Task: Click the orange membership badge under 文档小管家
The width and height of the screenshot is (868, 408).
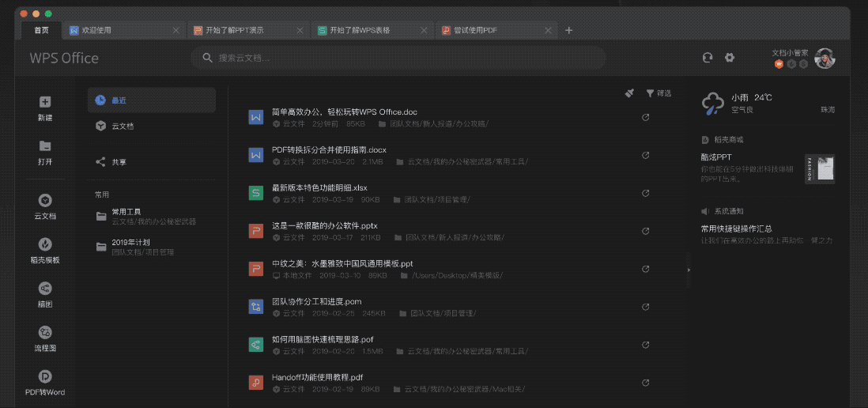Action: (779, 64)
